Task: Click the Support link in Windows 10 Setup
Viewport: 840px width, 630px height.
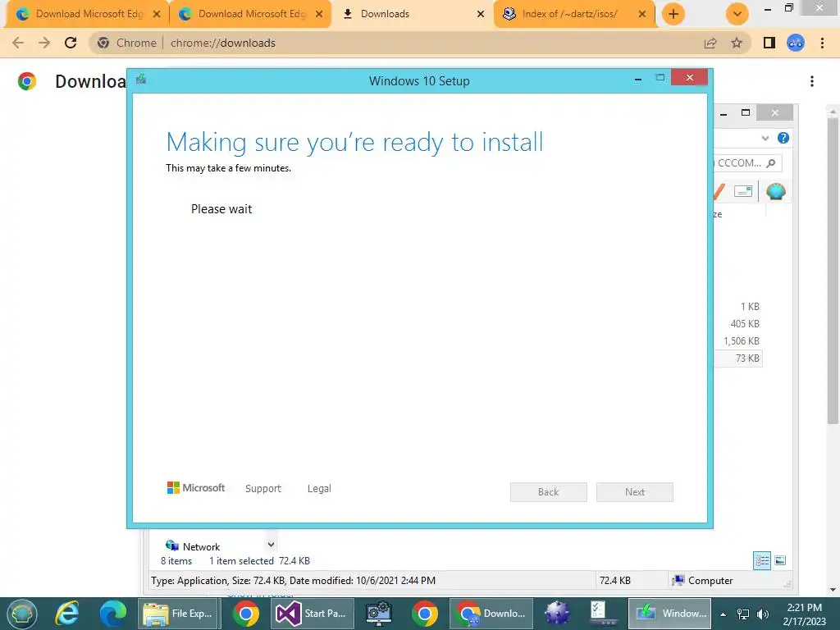Action: [263, 489]
